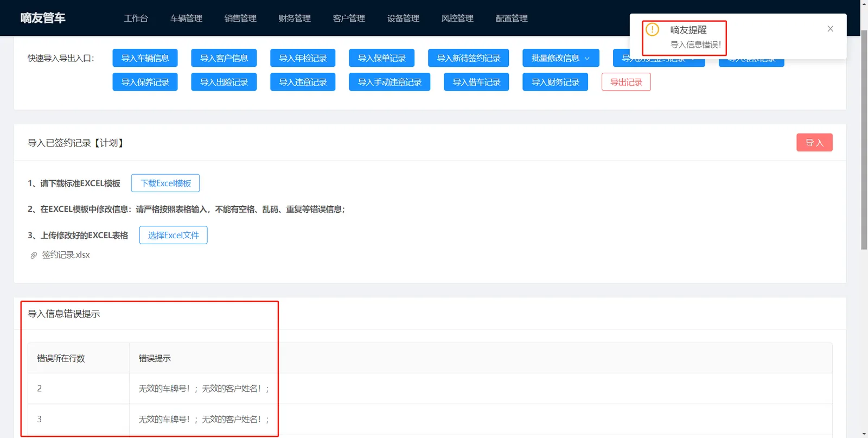Choose 导入违章记录

tap(303, 82)
